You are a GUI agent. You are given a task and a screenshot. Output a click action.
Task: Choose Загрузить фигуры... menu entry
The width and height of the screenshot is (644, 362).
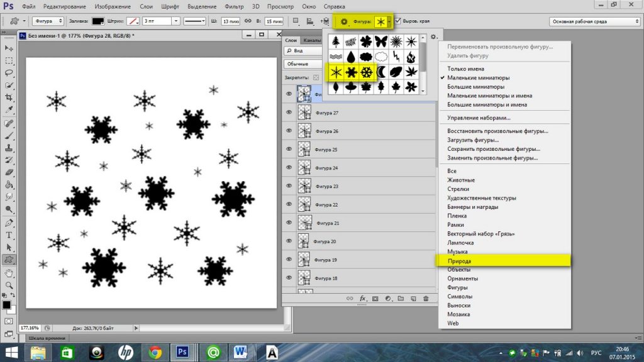[473, 140]
